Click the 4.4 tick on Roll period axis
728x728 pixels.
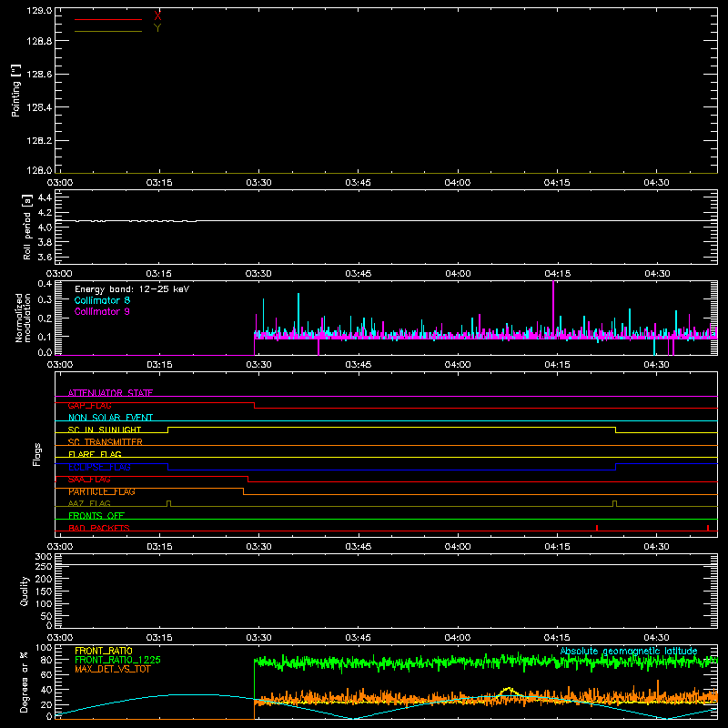45,197
